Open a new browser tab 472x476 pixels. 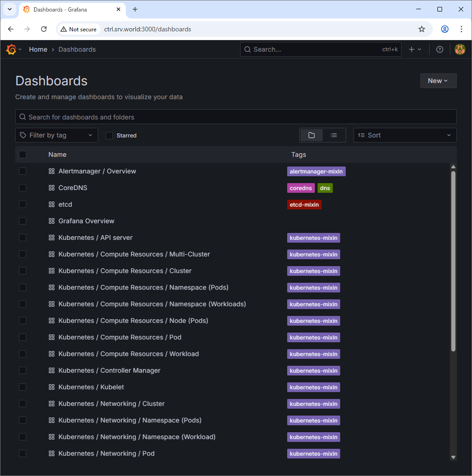(135, 9)
